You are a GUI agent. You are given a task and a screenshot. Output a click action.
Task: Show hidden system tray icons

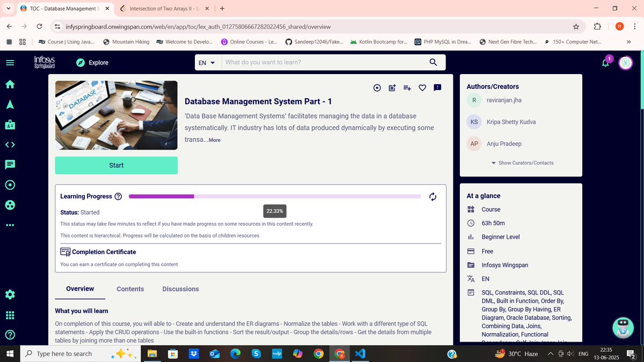551,354
